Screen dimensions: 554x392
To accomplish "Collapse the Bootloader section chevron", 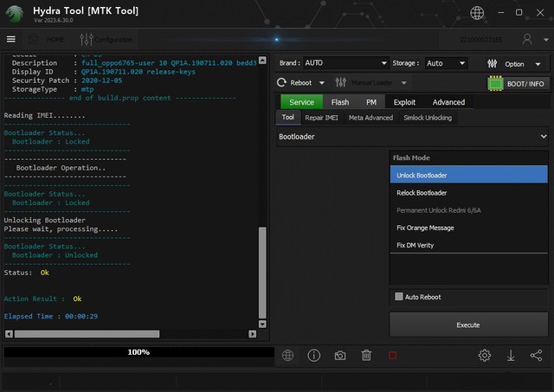I will point(544,137).
